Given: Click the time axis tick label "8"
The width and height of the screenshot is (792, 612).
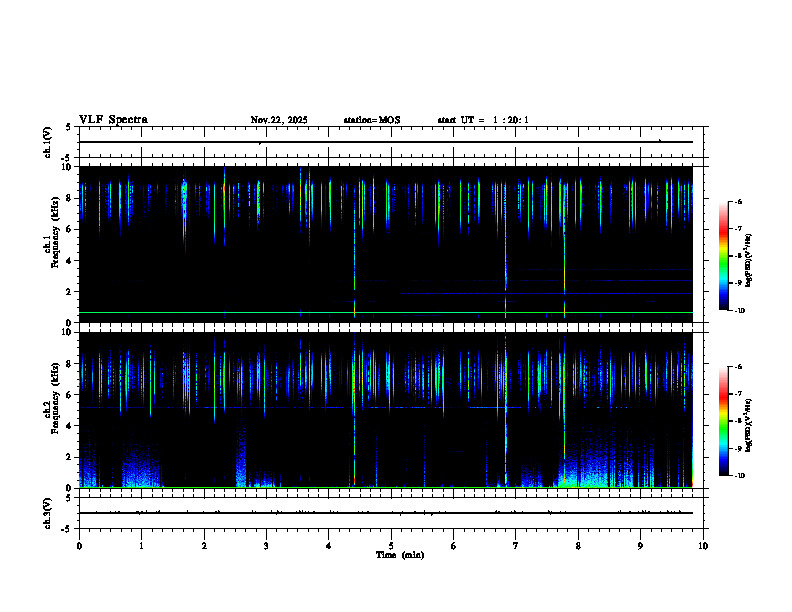Looking at the screenshot, I should click(578, 546).
